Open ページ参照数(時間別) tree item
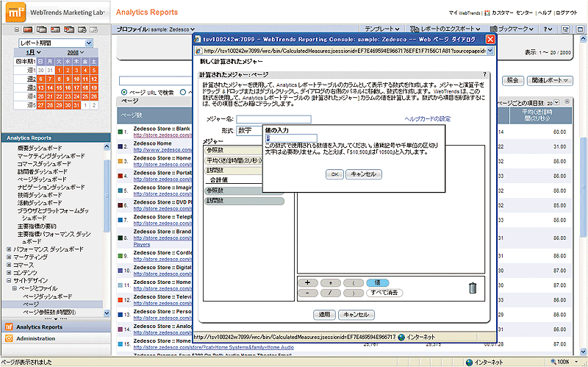This screenshot has width=588, height=367. (x=49, y=313)
